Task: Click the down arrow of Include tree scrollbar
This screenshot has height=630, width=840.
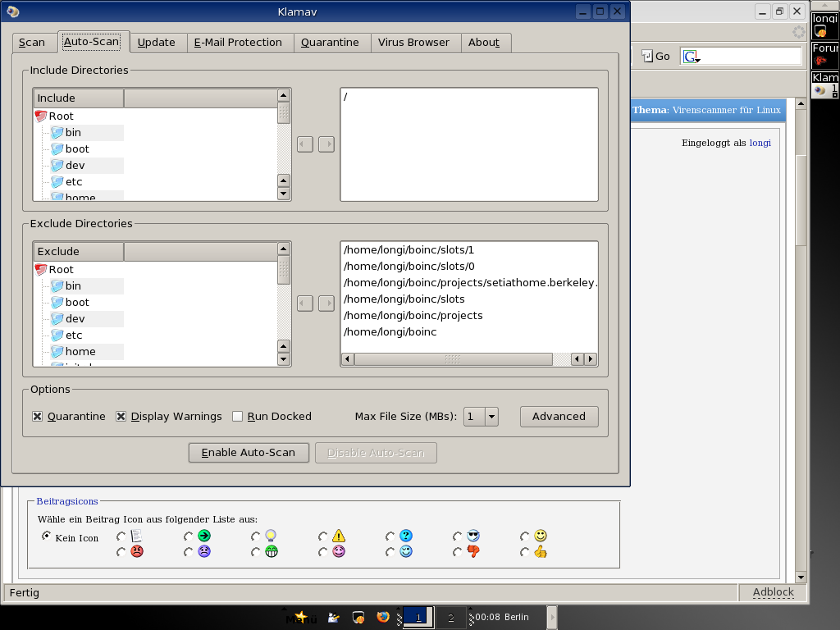Action: (x=284, y=194)
